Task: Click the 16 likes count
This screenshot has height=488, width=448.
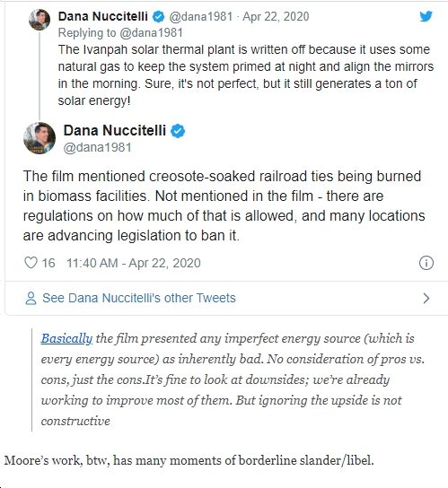Action: click(x=48, y=263)
